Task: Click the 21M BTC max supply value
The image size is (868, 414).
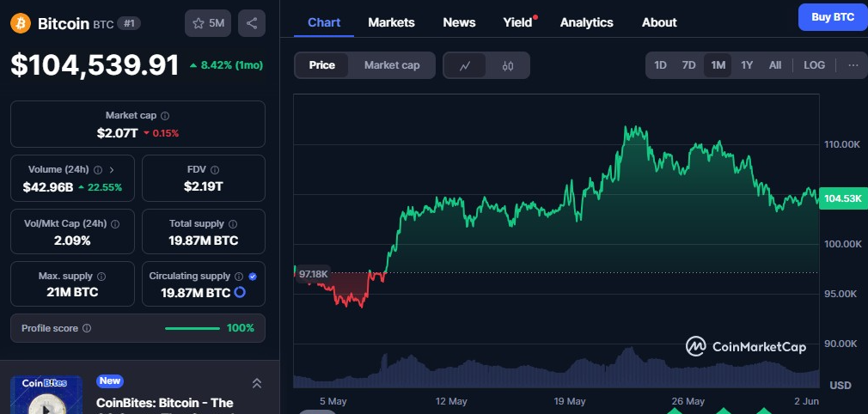Action: (x=72, y=292)
